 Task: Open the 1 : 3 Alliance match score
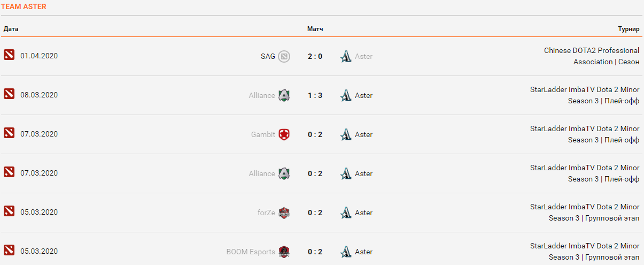[315, 95]
